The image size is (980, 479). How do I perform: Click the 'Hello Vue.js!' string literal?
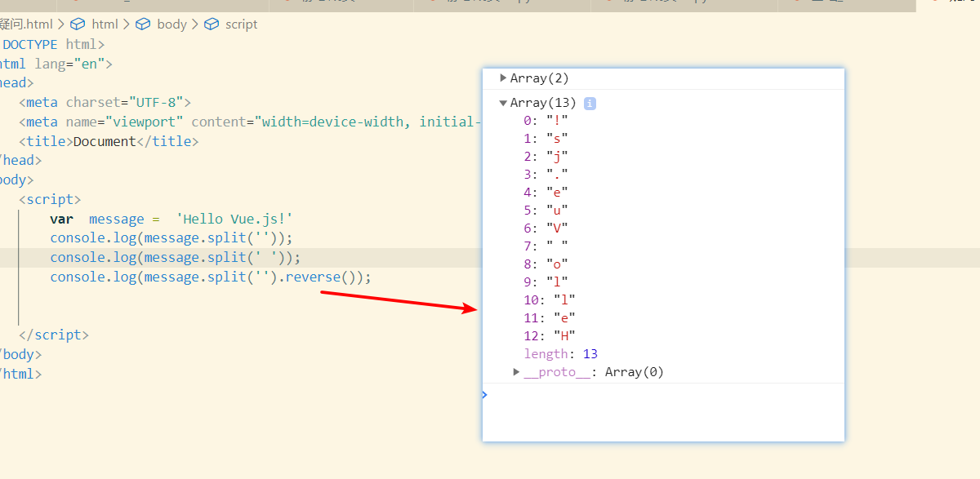click(x=234, y=219)
